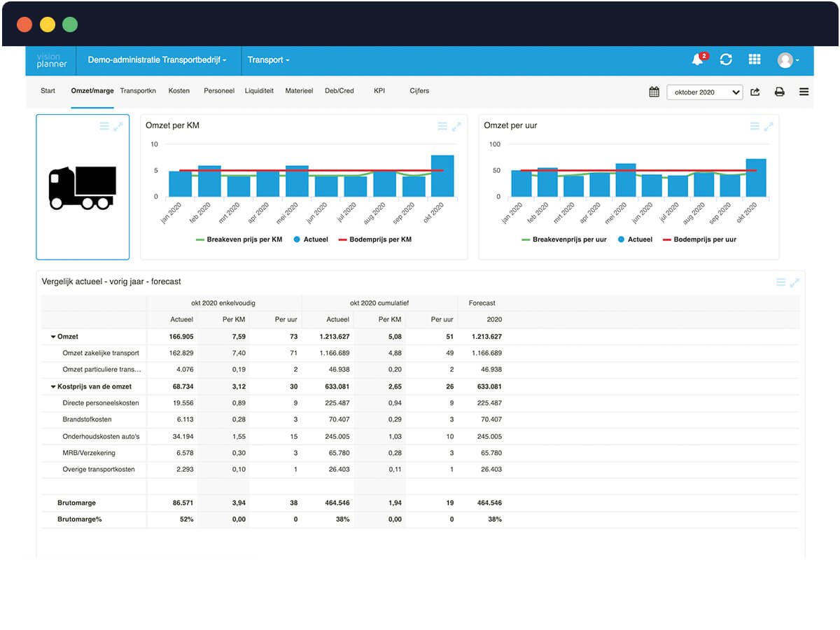Click the Brutomarge% row label

click(x=80, y=519)
